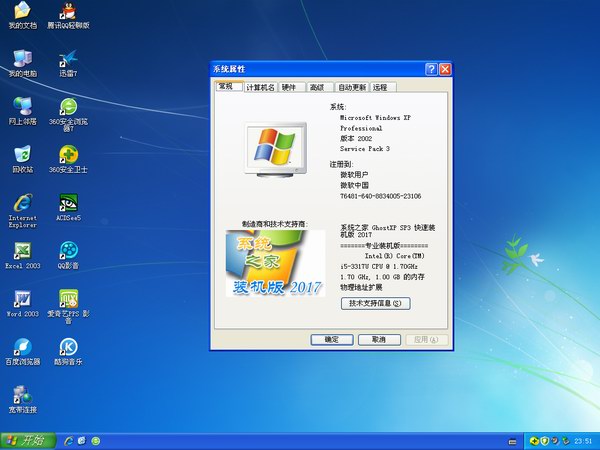Click Internet Explorer quick launch icon

point(69,441)
